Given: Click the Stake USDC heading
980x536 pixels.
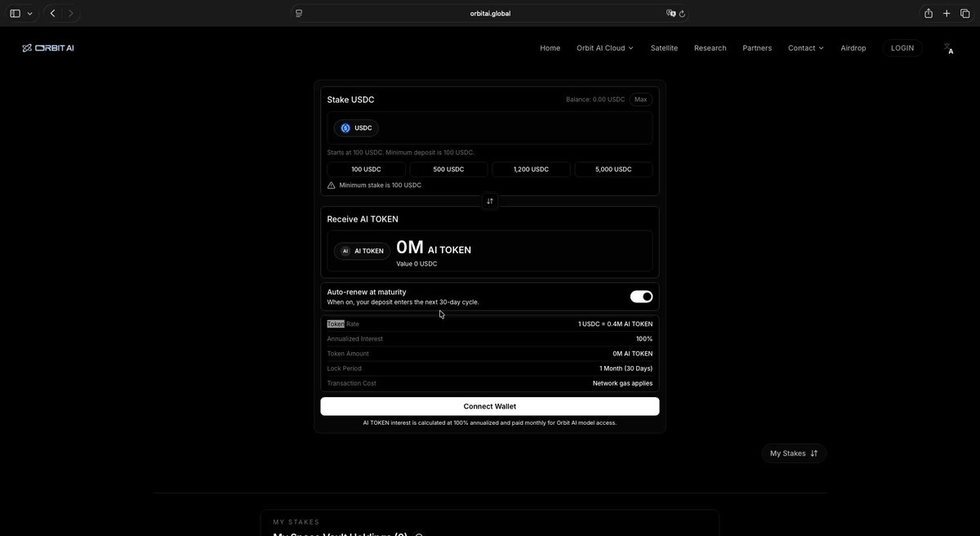Looking at the screenshot, I should (x=350, y=100).
